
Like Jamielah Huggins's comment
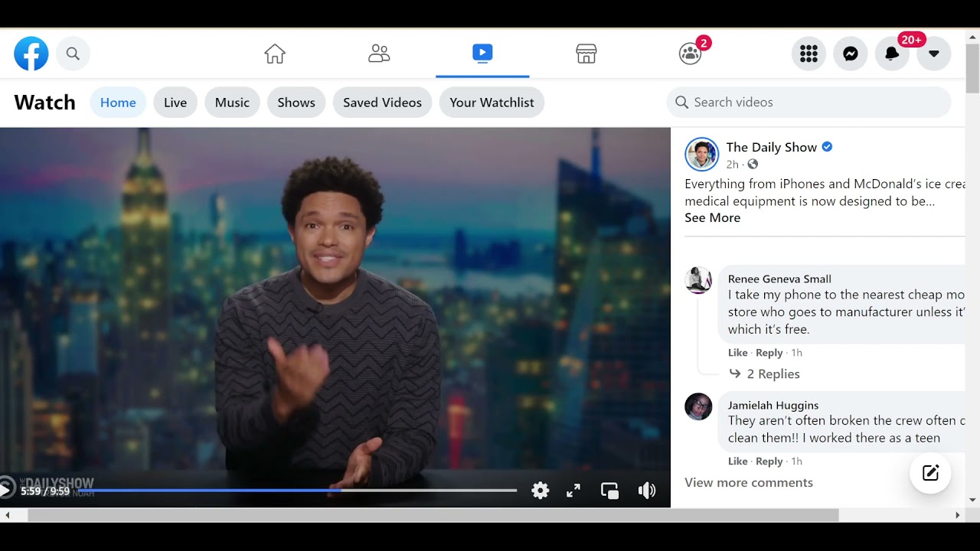(x=738, y=461)
